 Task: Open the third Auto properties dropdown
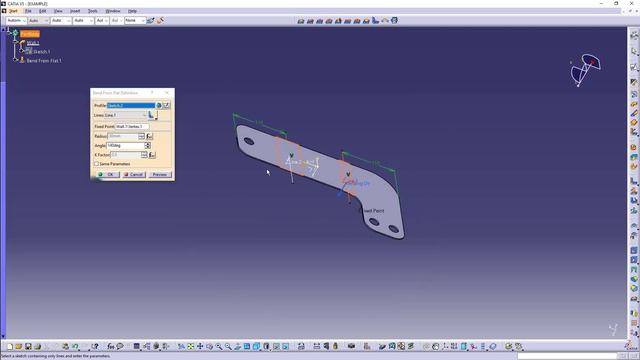[61, 20]
